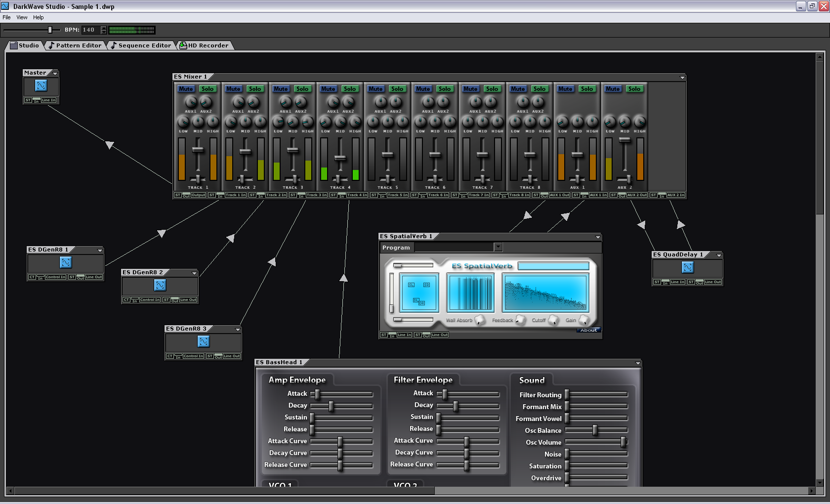The image size is (830, 504).
Task: Mute Track 1 in the mixer
Action: pyautogui.click(x=186, y=89)
